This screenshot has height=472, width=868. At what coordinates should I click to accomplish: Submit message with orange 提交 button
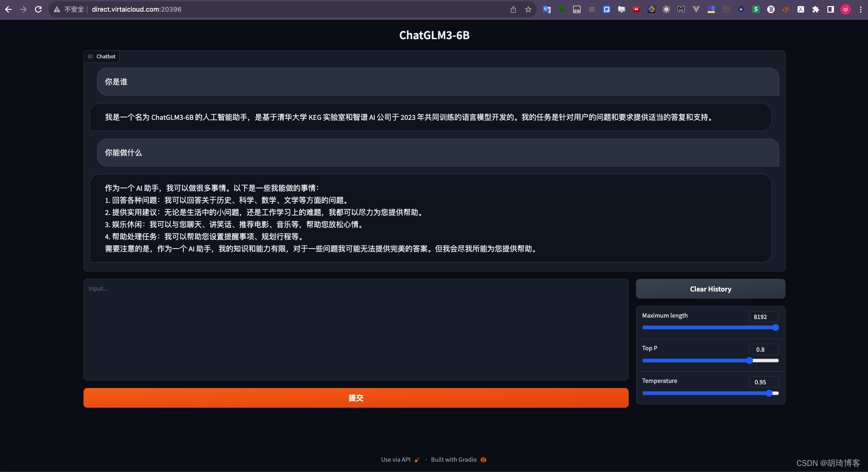(356, 398)
